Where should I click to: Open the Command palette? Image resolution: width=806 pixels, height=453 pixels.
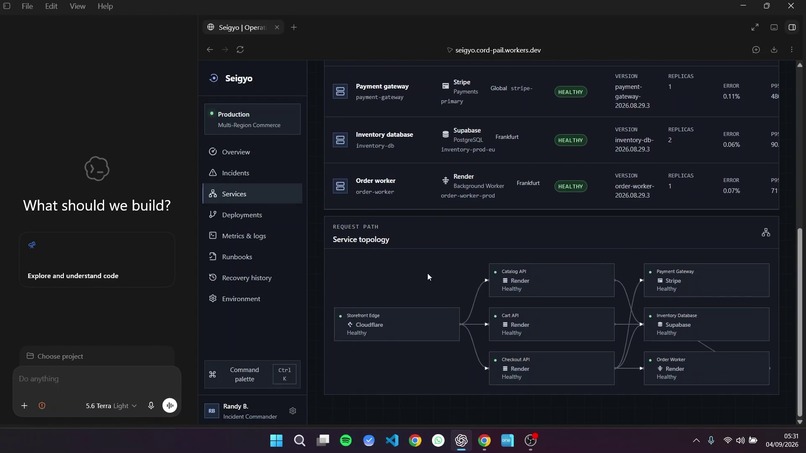pos(252,374)
